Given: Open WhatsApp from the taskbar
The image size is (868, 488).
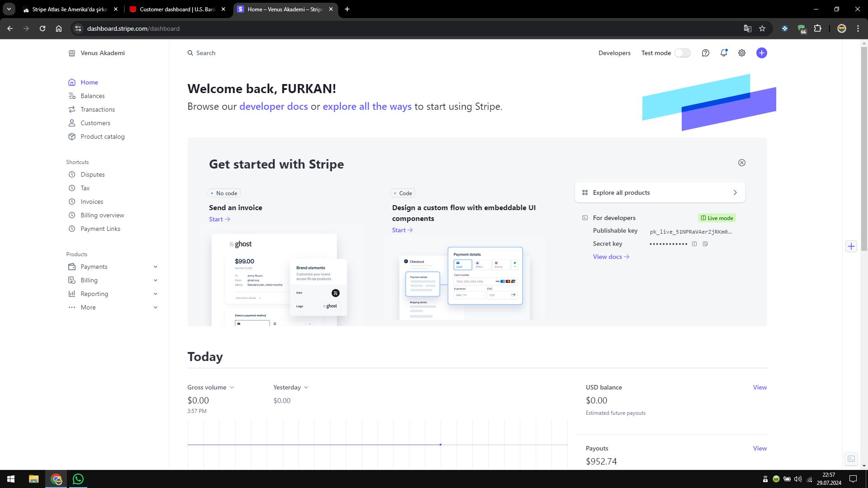Looking at the screenshot, I should pyautogui.click(x=78, y=479).
